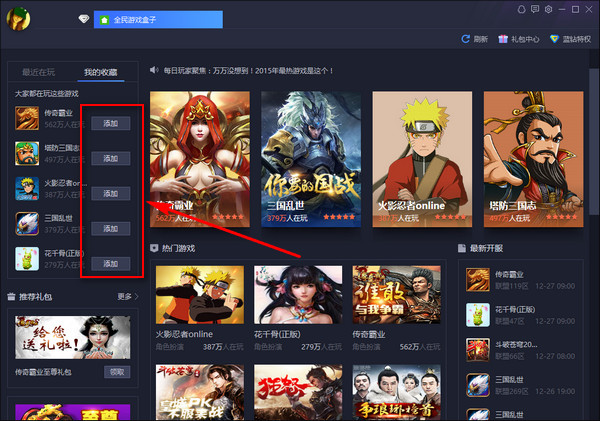Open the daily player news headline link
600x421 pixels.
click(248, 71)
